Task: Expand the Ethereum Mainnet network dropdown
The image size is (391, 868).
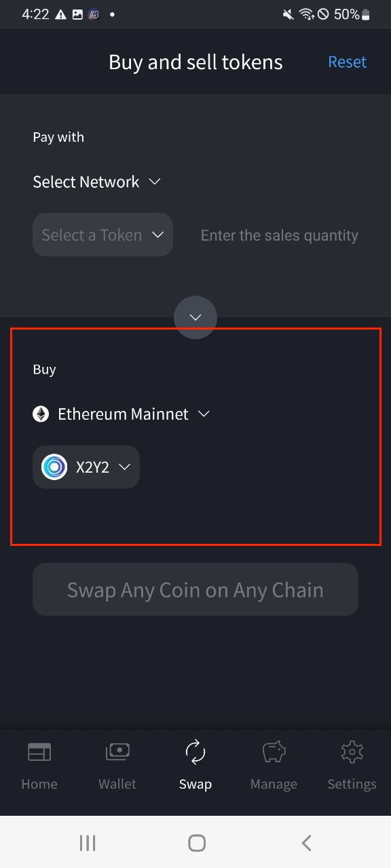Action: 122,414
